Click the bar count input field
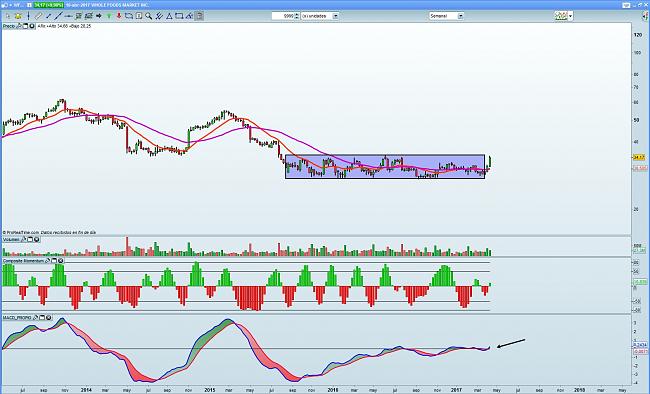Image resolution: width=650 pixels, height=394 pixels. (x=283, y=16)
